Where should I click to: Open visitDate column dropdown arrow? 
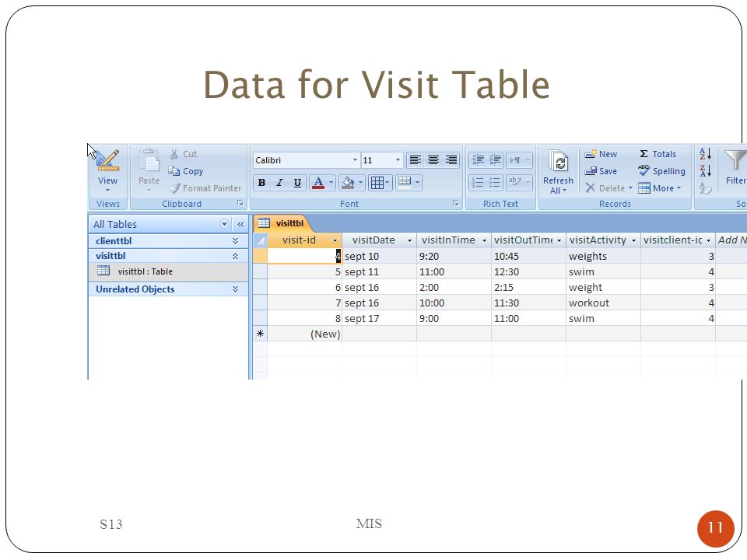[409, 240]
